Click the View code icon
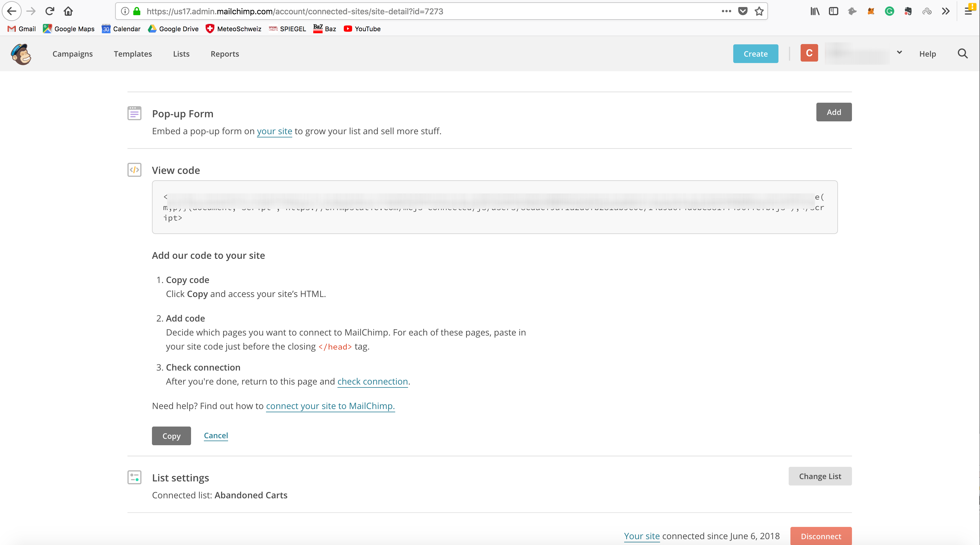This screenshot has width=980, height=545. click(x=134, y=170)
